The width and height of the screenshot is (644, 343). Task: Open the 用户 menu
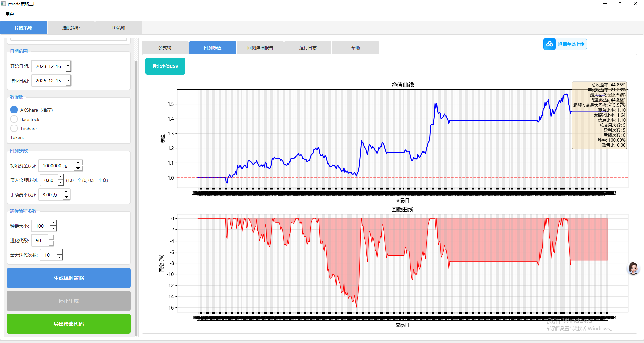10,14
